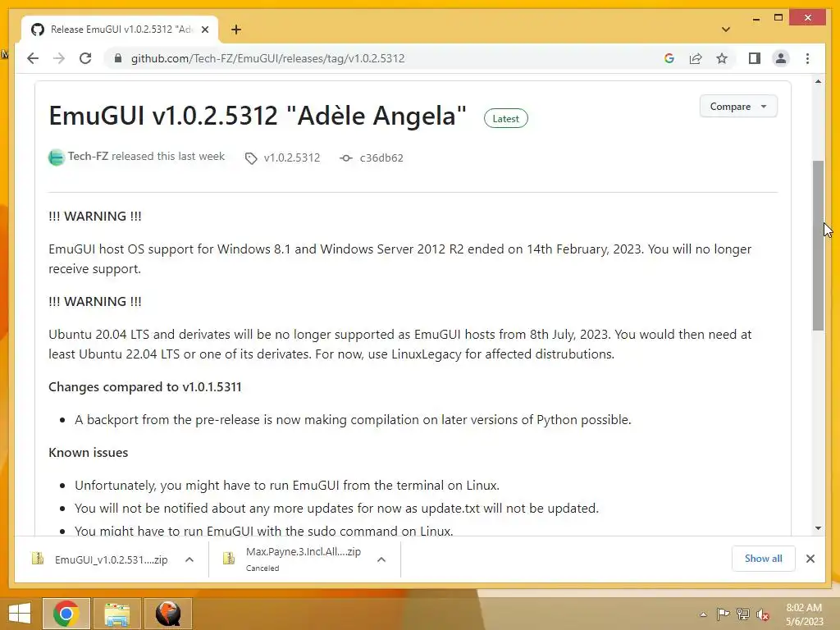
Task: Open the Chrome profile avatar menu
Action: pos(781,58)
